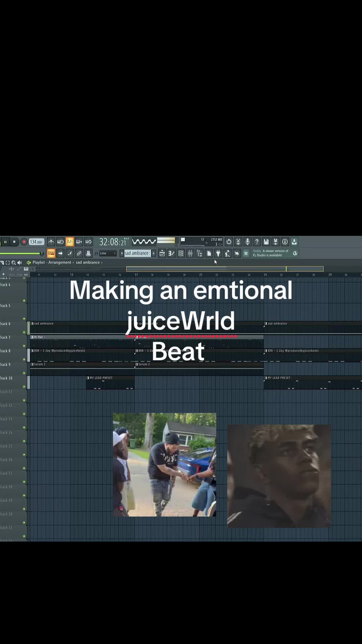Toggle wait for input to start playing

click(60, 241)
